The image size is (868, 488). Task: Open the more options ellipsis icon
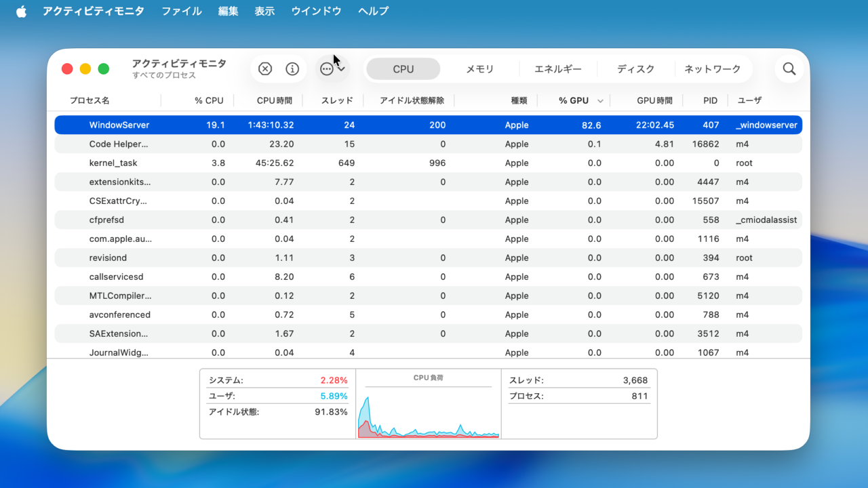328,68
